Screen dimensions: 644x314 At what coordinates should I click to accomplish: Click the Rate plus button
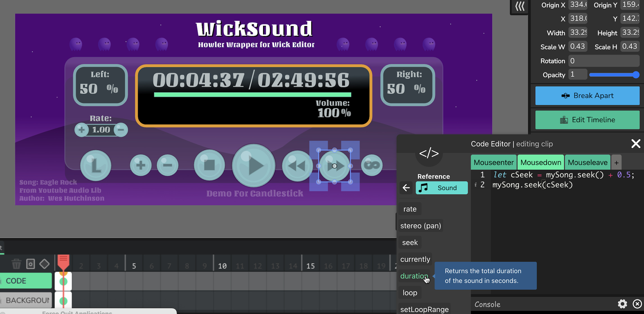tap(81, 130)
